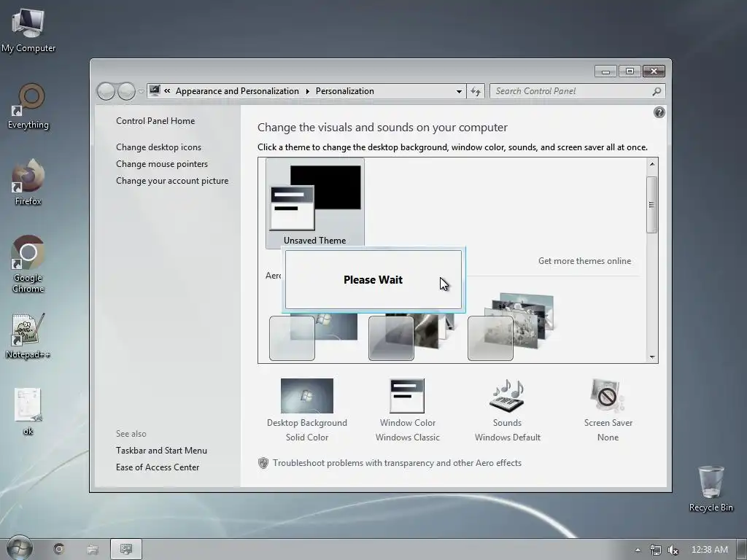Open Firefox desktop shortcut
This screenshot has width=747, height=560.
point(28,182)
